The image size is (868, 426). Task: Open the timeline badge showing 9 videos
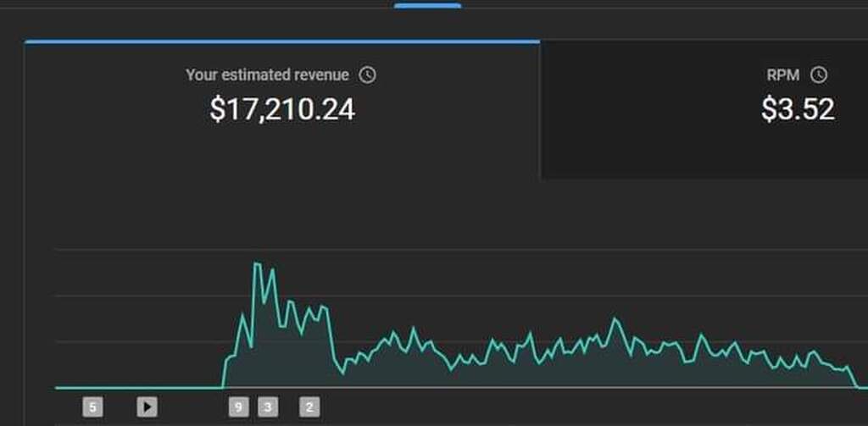[x=238, y=407]
